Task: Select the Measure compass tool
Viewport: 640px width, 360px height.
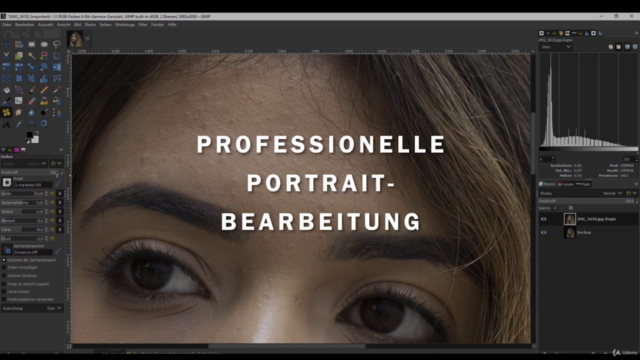Action: pyautogui.click(x=31, y=124)
